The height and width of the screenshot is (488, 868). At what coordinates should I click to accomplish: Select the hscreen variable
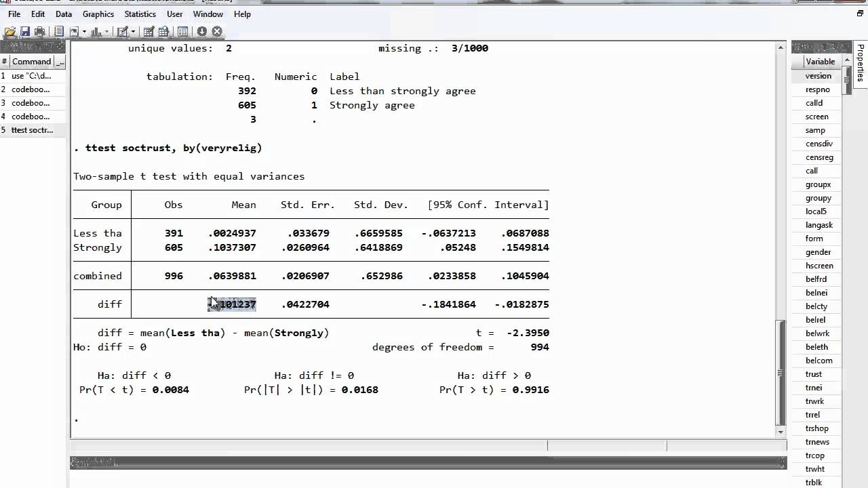click(819, 266)
